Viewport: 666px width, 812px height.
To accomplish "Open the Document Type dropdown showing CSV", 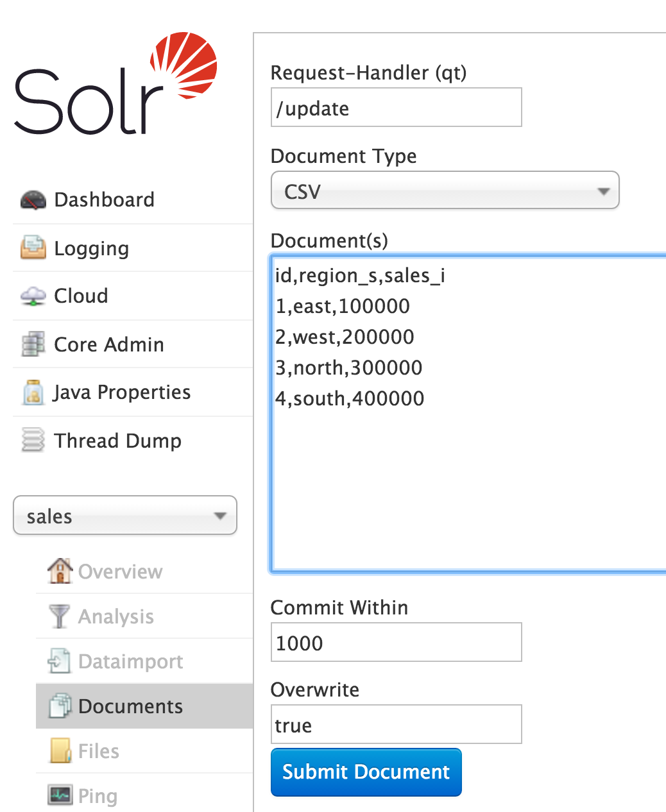I will tap(445, 190).
